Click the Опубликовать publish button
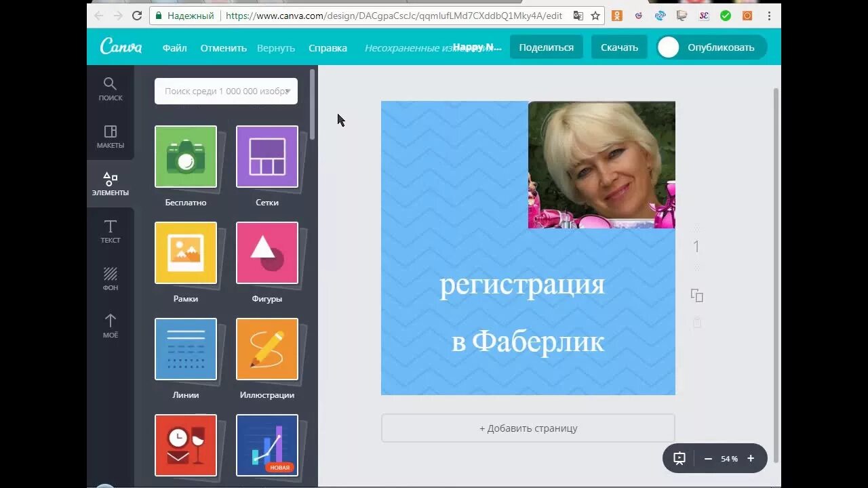The image size is (868, 488). click(x=711, y=47)
